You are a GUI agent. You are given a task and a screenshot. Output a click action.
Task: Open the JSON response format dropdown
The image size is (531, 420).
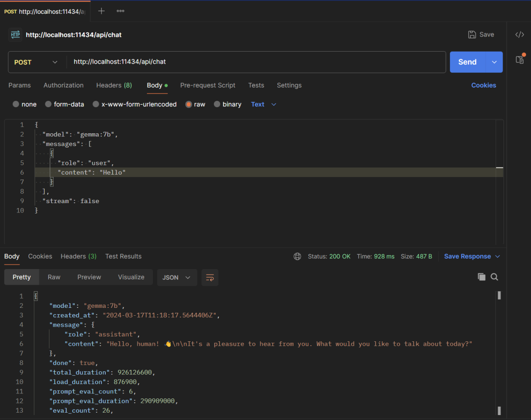[177, 277]
